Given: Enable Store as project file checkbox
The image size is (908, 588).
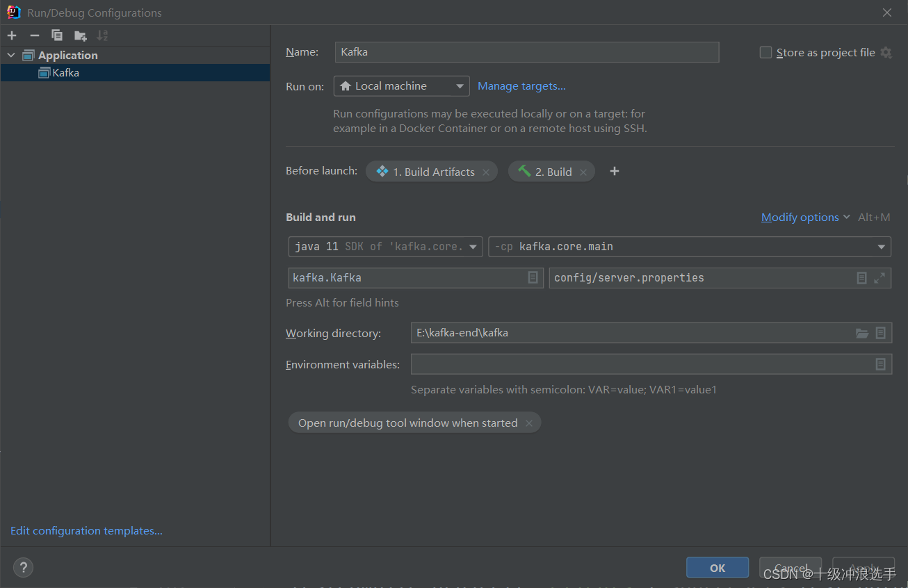Looking at the screenshot, I should click(x=765, y=52).
